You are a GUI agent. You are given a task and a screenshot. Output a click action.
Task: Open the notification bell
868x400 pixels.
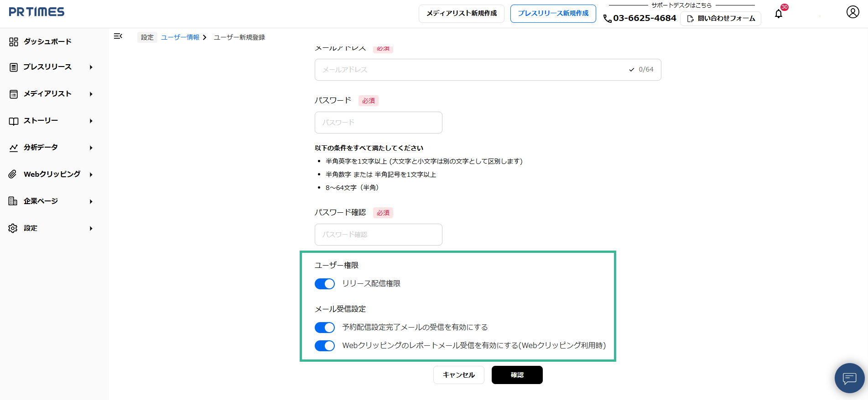[x=779, y=14]
